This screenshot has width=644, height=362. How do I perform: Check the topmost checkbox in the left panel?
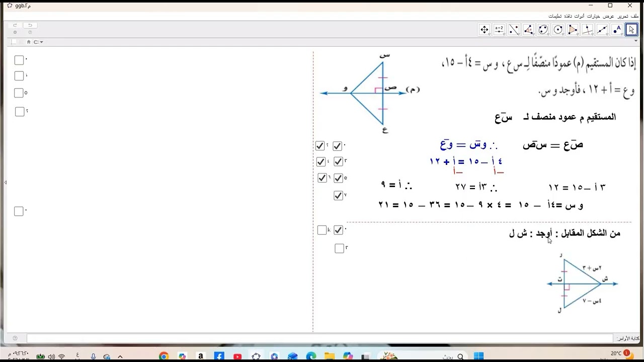(x=19, y=60)
